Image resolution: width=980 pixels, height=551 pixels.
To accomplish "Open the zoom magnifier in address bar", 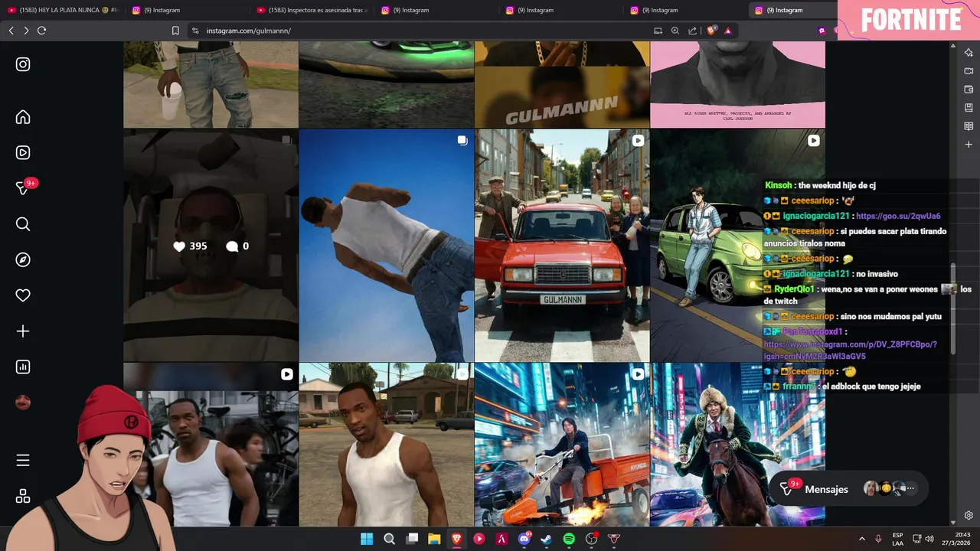I will click(675, 31).
